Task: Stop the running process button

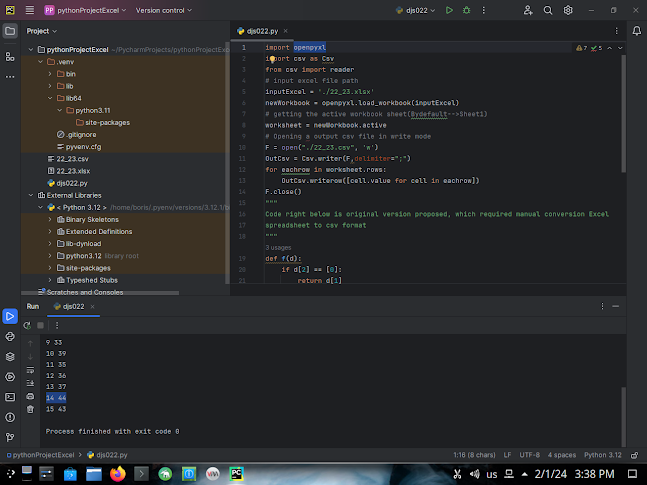Action: [x=40, y=325]
